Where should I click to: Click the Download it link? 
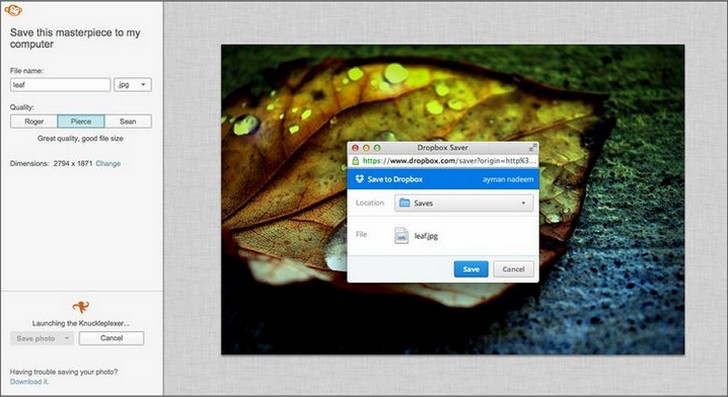pos(29,382)
